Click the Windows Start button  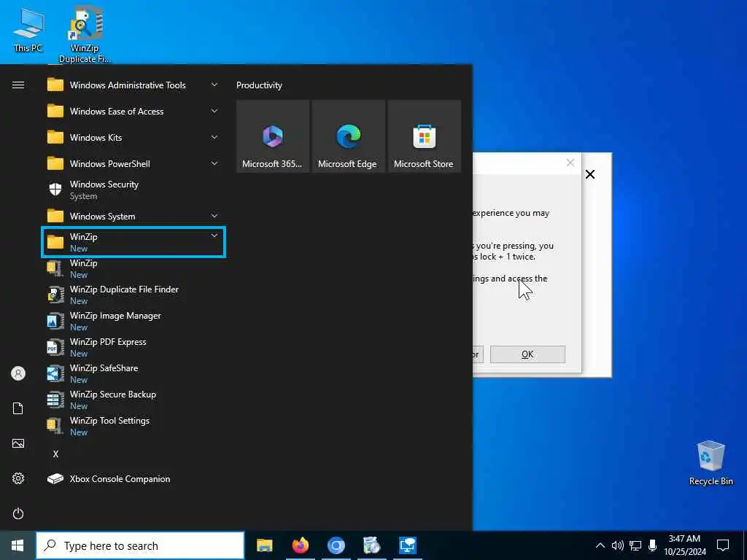coord(18,545)
